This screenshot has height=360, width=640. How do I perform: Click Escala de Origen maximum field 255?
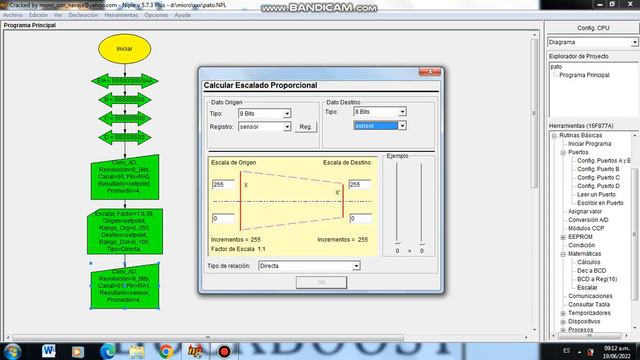[223, 185]
